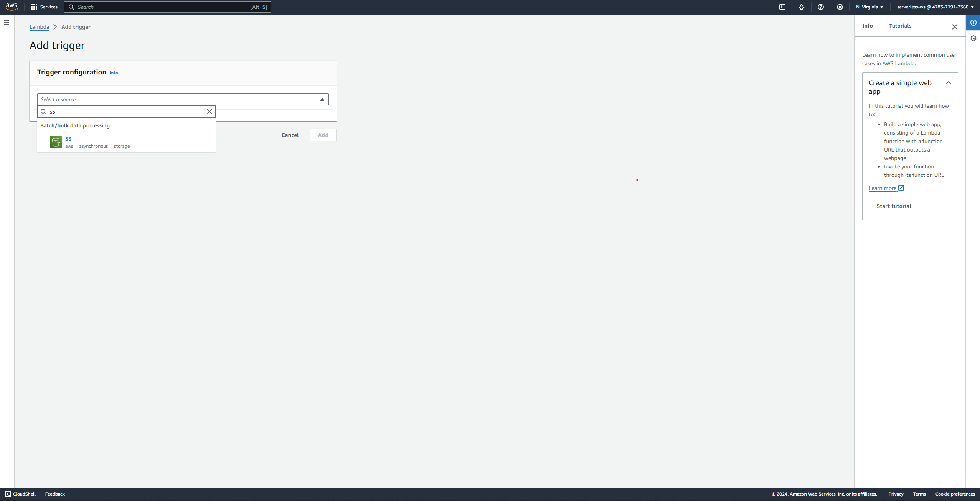Viewport: 980px width, 501px height.
Task: Click the settings gear icon in top bar
Action: 839,7
